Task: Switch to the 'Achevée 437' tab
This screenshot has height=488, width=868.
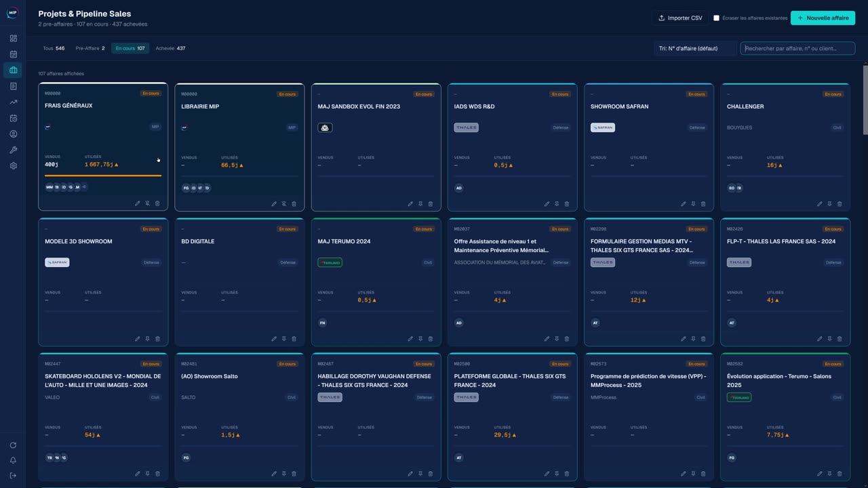Action: point(170,48)
